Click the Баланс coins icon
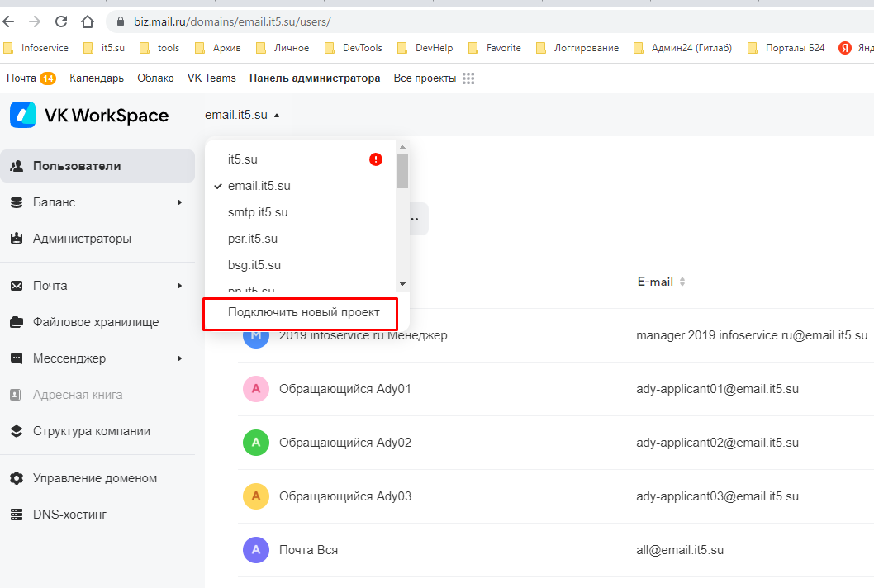The width and height of the screenshot is (874, 588). 17,202
